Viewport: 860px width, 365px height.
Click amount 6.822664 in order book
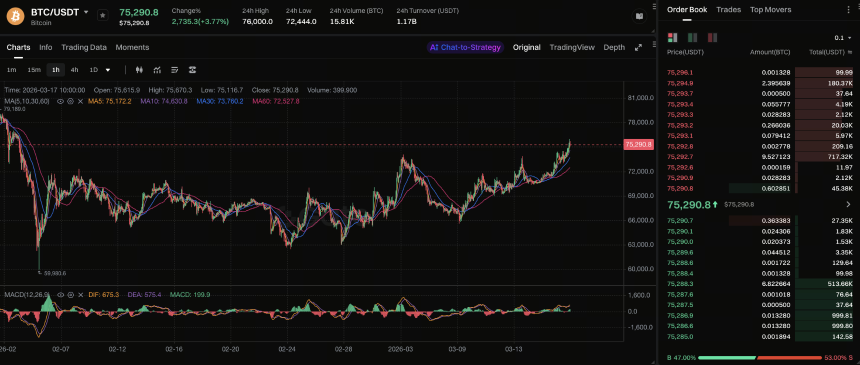point(776,284)
